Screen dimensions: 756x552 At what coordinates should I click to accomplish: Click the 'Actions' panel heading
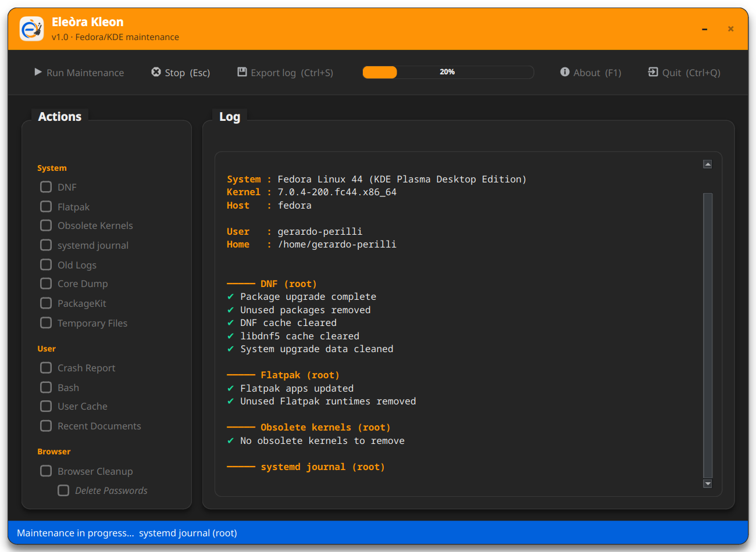(60, 117)
